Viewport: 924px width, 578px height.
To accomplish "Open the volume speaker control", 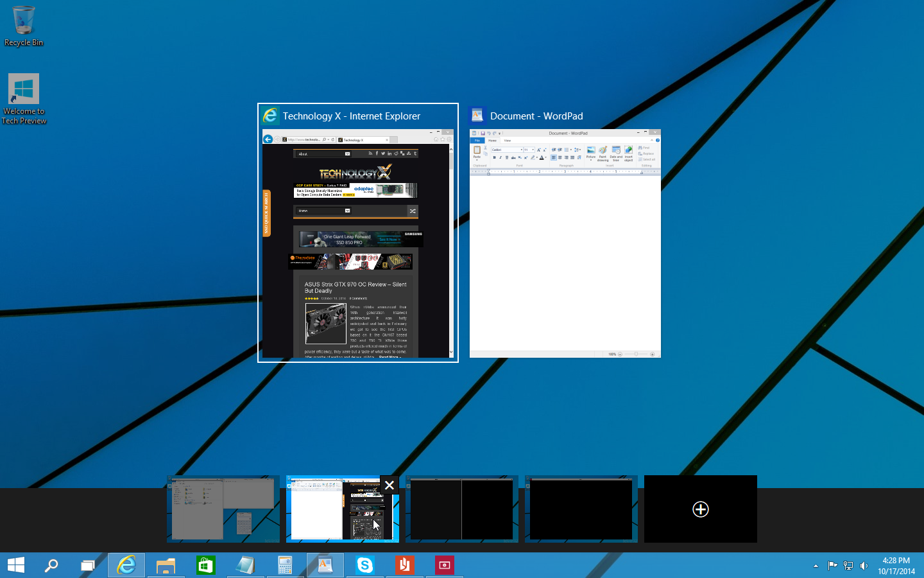I will (864, 566).
